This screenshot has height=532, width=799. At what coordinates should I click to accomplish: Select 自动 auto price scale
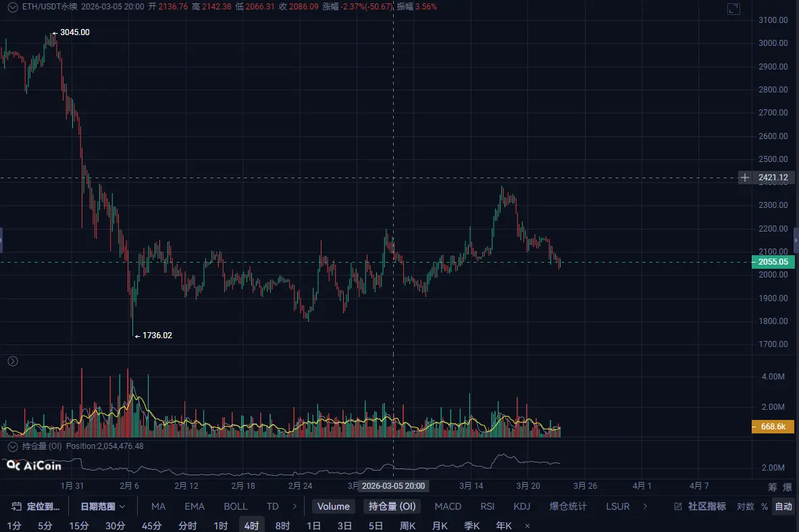coord(783,506)
